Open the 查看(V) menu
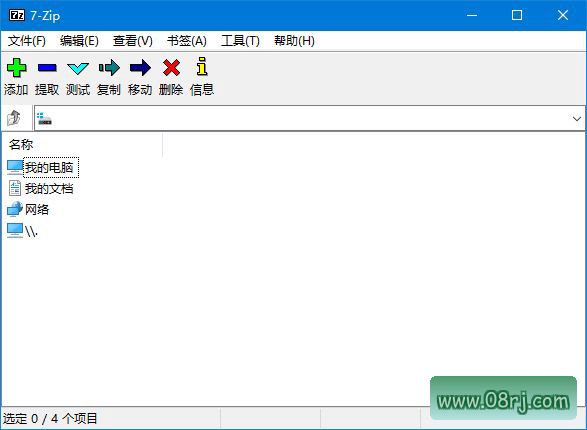Viewport: 587px width, 430px height. [133, 40]
